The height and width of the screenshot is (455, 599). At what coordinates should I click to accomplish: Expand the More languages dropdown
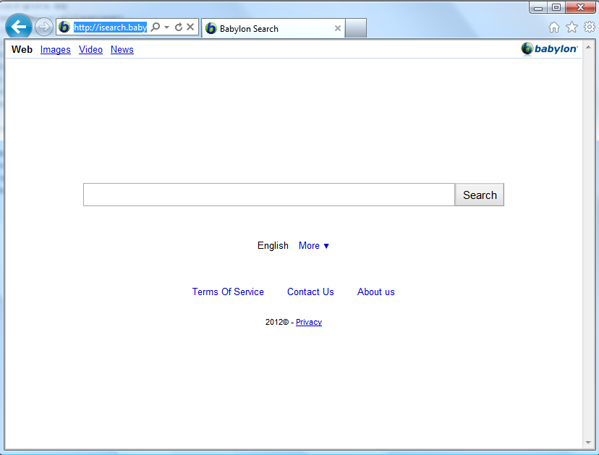click(314, 246)
